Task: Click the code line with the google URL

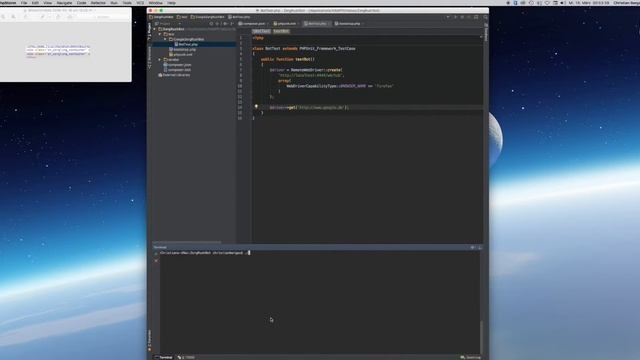Action: (309, 107)
